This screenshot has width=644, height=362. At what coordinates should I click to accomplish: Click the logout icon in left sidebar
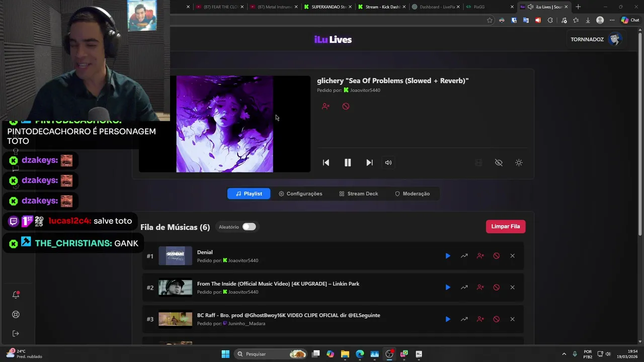click(x=16, y=333)
